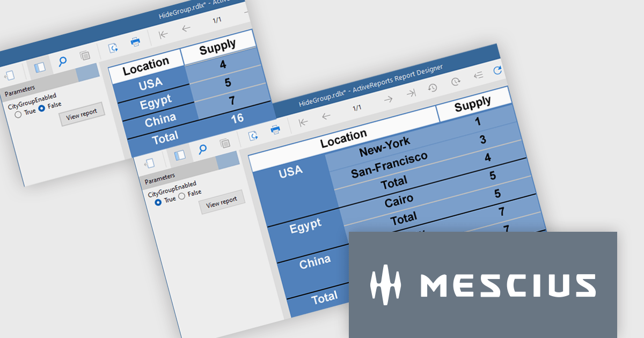Click View report in the back window

pos(82,114)
